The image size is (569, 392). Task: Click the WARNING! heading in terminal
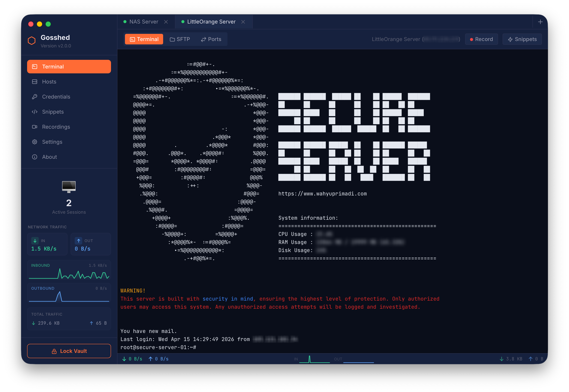point(133,291)
